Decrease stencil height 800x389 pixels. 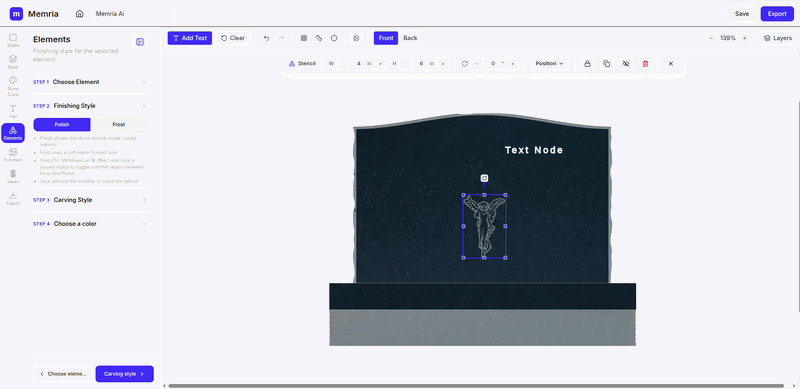coord(405,64)
